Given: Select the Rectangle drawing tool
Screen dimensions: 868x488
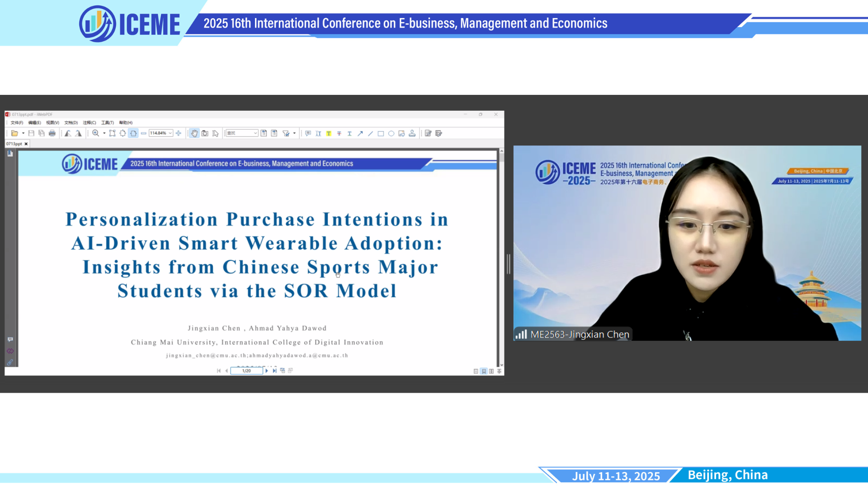Looking at the screenshot, I should click(x=381, y=133).
